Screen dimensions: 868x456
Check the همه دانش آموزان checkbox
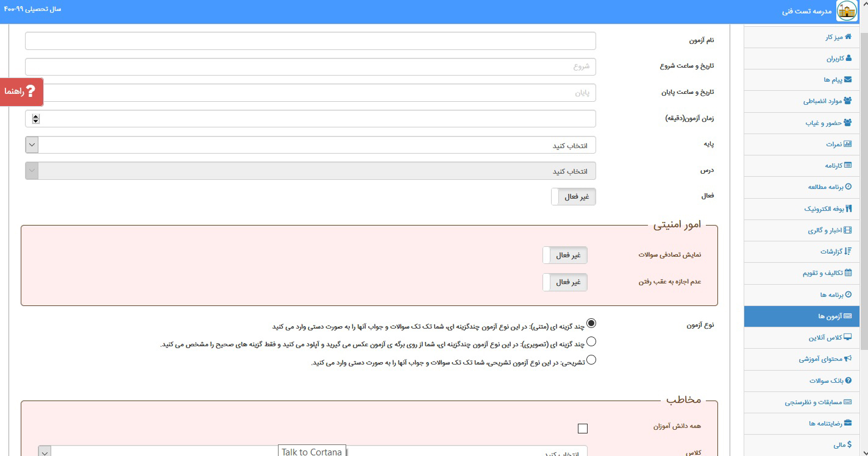[583, 429]
